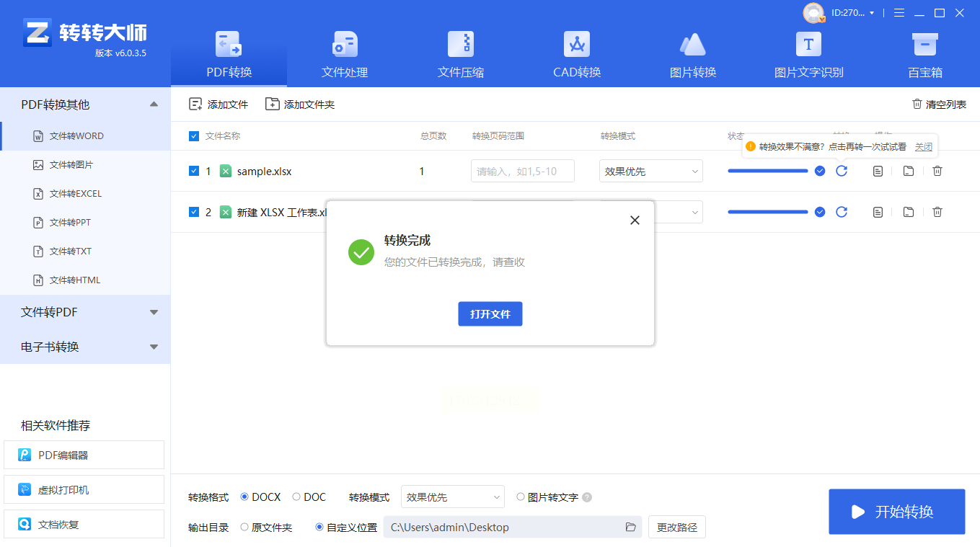Browse output folder icon in path field
980x547 pixels.
(630, 528)
